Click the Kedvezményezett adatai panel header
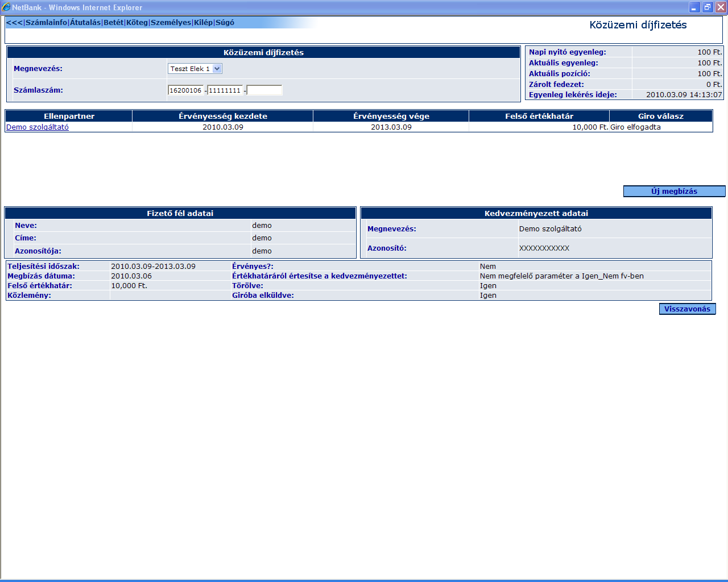The width and height of the screenshot is (728, 582). point(536,214)
